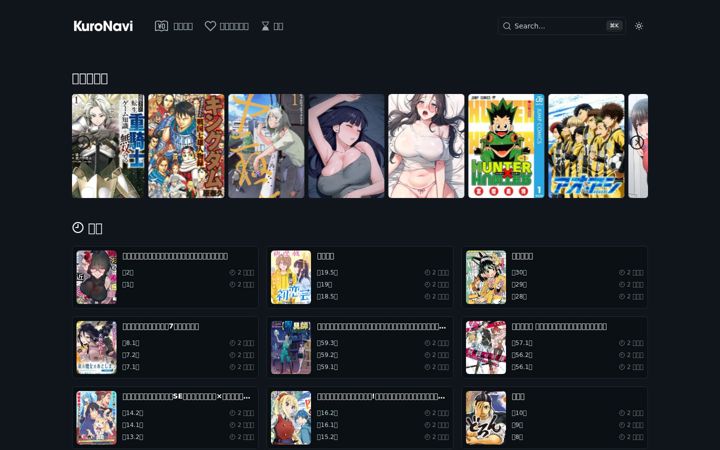Click the KuroNavi logo

click(x=103, y=26)
